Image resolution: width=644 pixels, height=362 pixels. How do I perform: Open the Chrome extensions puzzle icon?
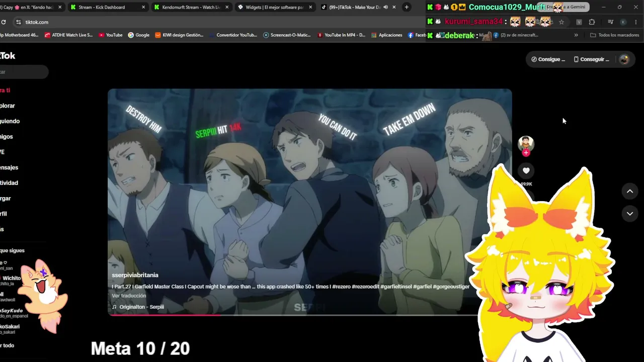(x=592, y=22)
